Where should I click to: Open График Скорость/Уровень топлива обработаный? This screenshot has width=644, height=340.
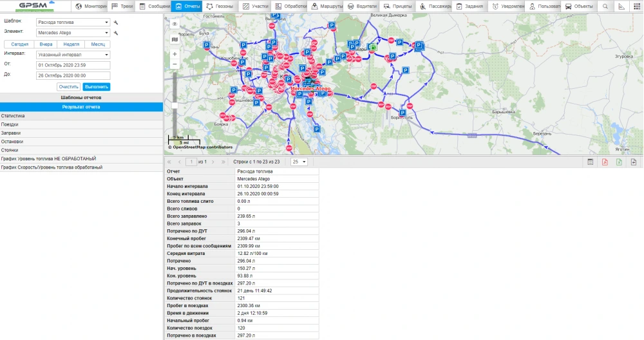81,167
